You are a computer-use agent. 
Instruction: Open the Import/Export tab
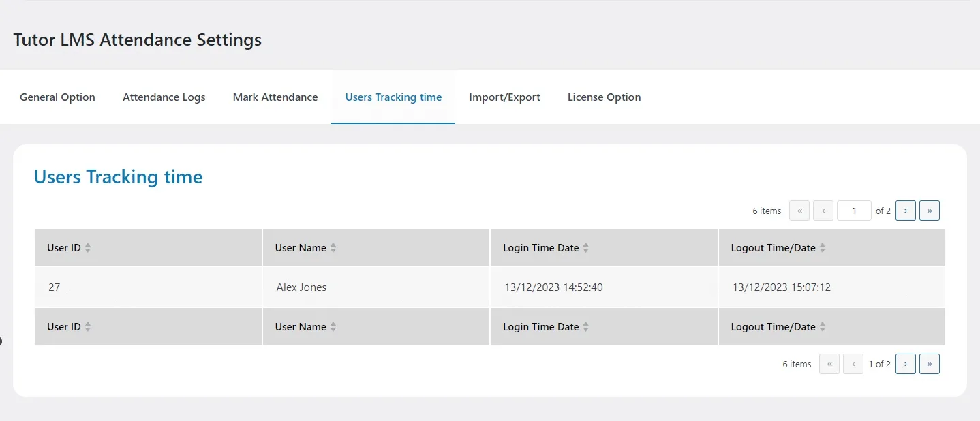point(504,97)
